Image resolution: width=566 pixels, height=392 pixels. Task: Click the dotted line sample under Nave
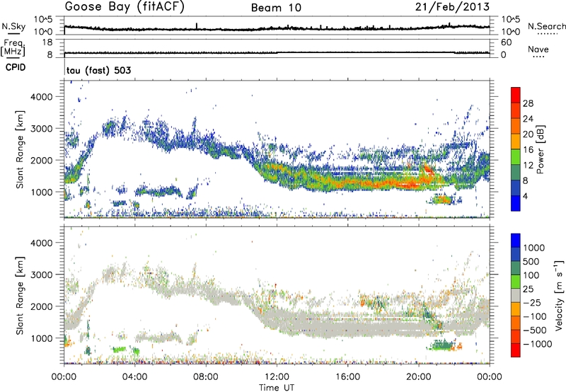[x=538, y=57]
